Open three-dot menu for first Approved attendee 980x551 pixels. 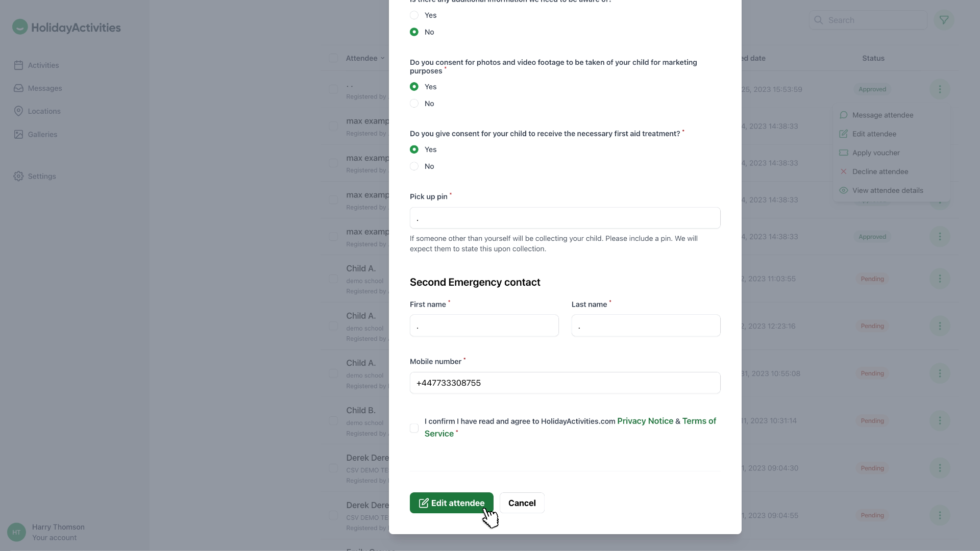tap(940, 89)
